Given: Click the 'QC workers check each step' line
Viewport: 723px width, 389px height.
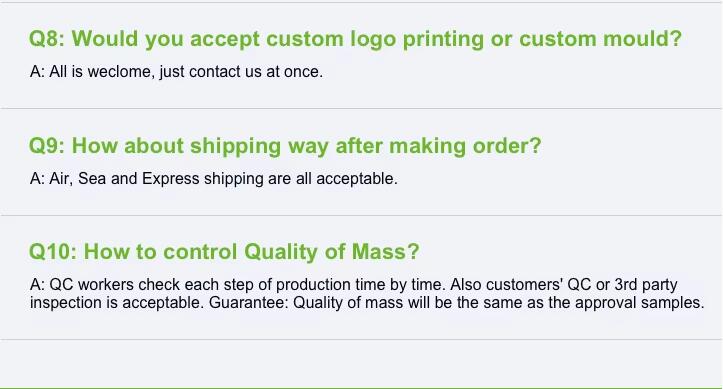Looking at the screenshot, I should point(354,285).
